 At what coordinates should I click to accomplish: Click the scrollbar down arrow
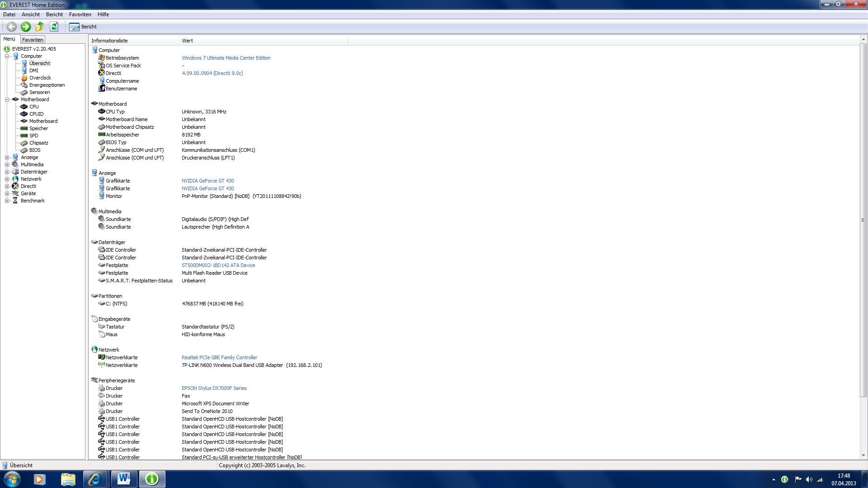point(863,455)
